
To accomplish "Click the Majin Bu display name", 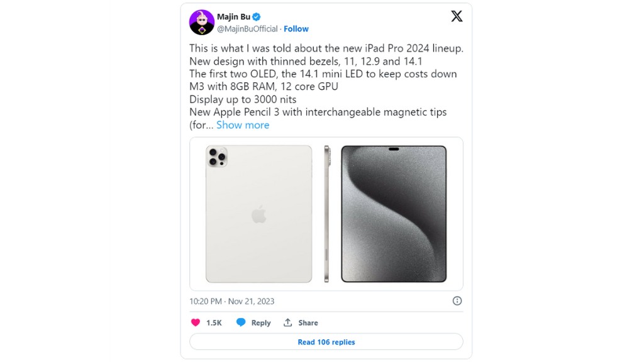I will point(235,16).
